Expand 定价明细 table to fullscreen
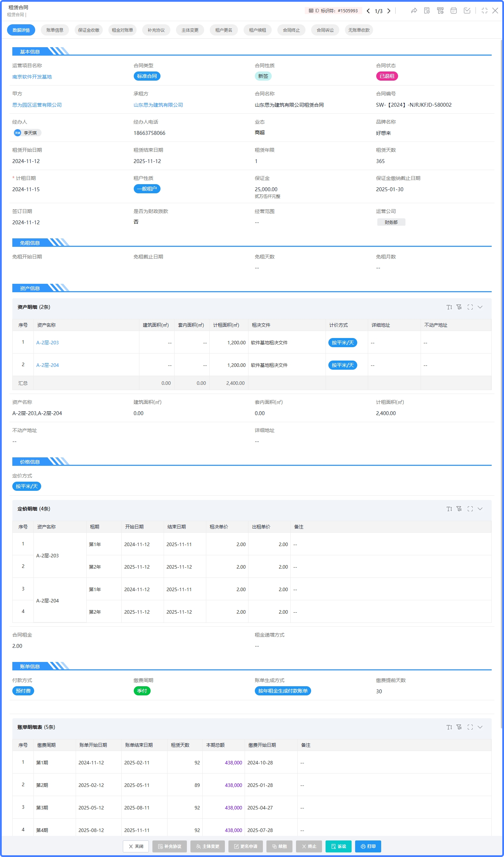 coord(470,509)
